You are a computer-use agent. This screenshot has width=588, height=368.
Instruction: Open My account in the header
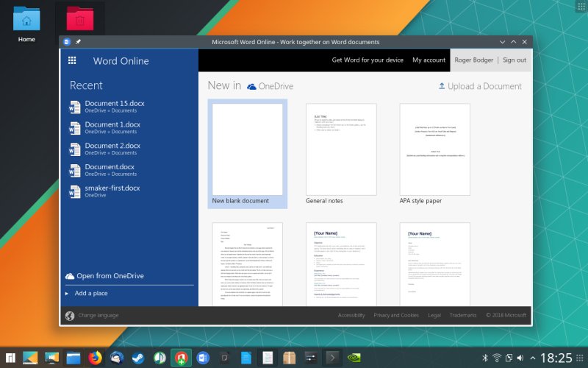(x=429, y=60)
